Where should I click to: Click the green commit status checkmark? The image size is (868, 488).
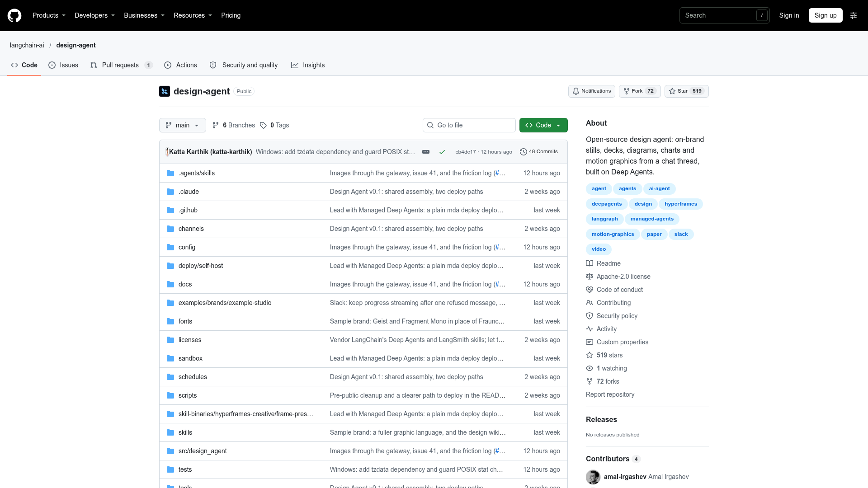442,152
